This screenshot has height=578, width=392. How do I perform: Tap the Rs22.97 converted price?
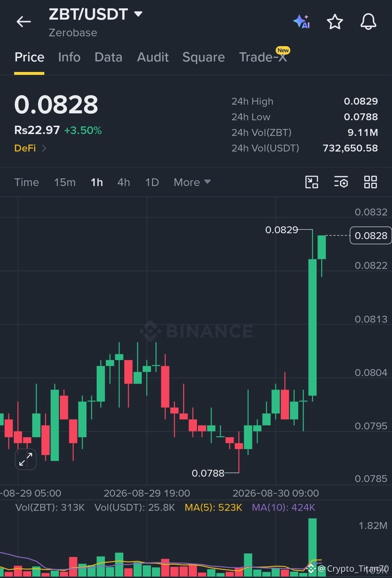[x=37, y=130]
